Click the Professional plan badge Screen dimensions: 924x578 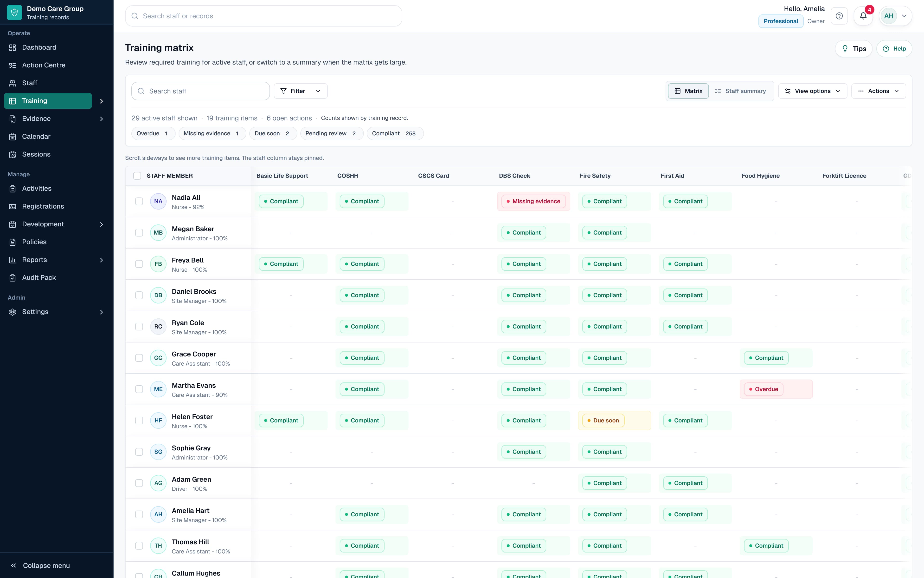click(780, 21)
